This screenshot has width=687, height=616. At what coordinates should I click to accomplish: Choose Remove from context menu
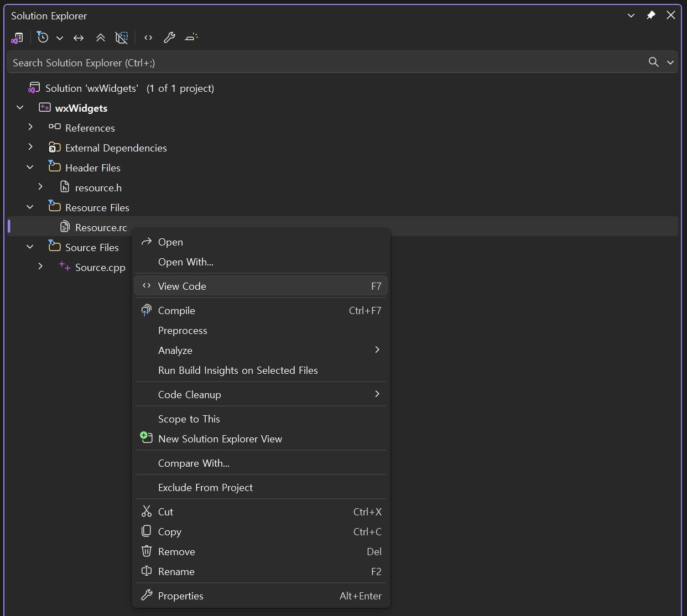(261, 552)
